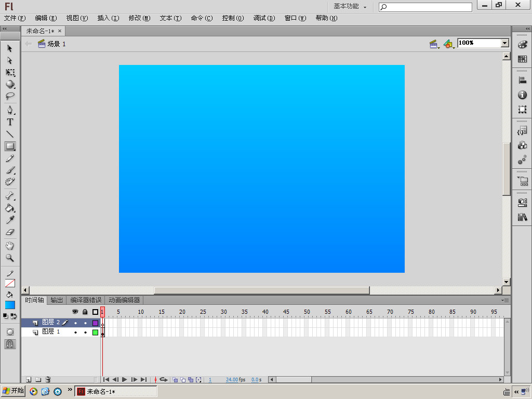This screenshot has height=399, width=532.
Task: Expand the right panel dock arrows
Action: [x=528, y=29]
